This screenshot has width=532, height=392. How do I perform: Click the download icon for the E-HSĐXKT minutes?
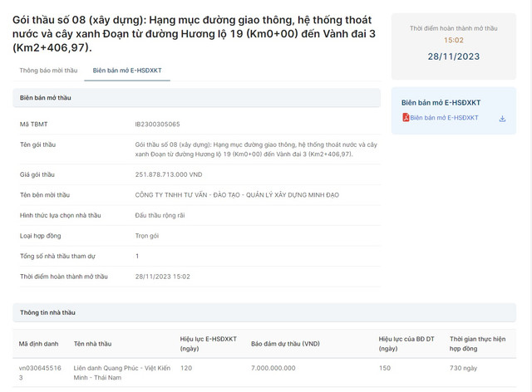(502, 118)
